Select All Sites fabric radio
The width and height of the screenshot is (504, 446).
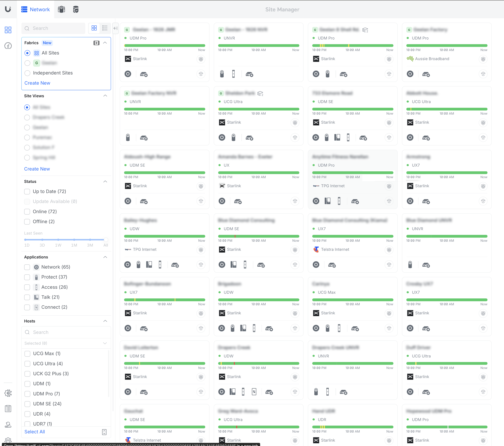27,53
